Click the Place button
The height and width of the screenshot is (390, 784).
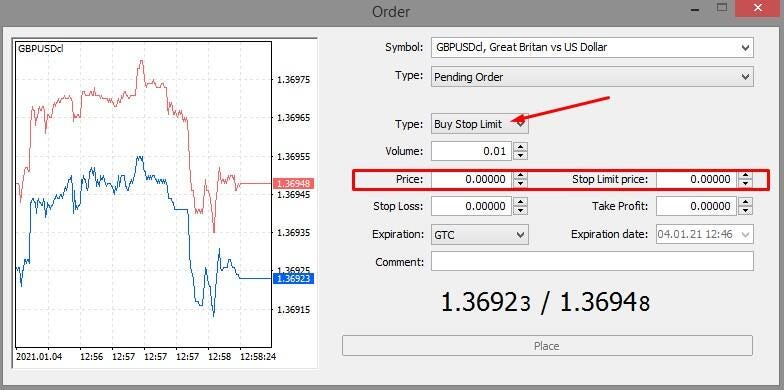(547, 346)
